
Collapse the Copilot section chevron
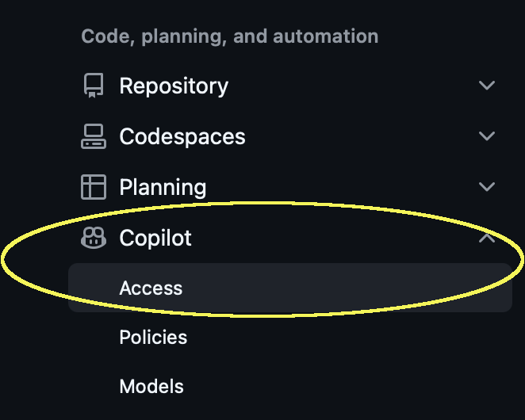pos(487,238)
